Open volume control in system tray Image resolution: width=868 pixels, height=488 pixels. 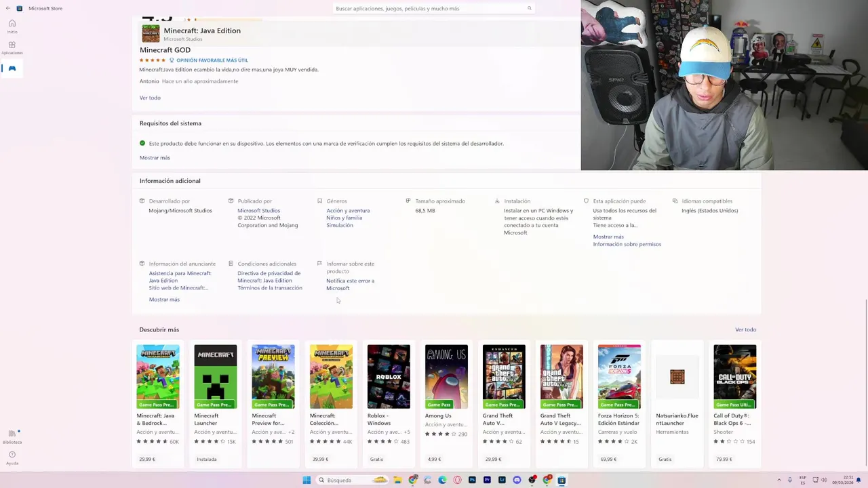tap(825, 480)
